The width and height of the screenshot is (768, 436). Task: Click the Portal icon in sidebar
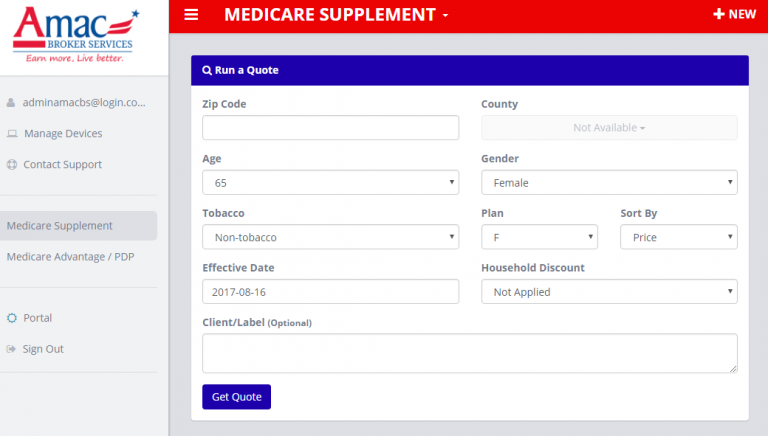pyautogui.click(x=12, y=318)
